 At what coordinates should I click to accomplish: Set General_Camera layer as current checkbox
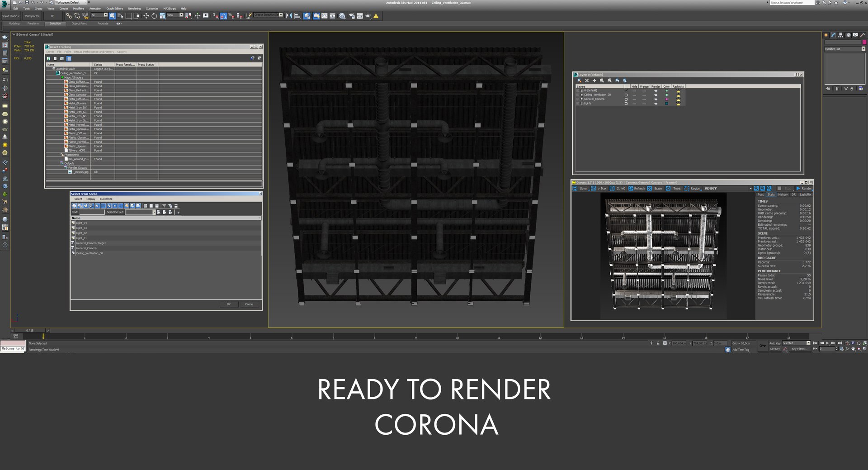626,99
